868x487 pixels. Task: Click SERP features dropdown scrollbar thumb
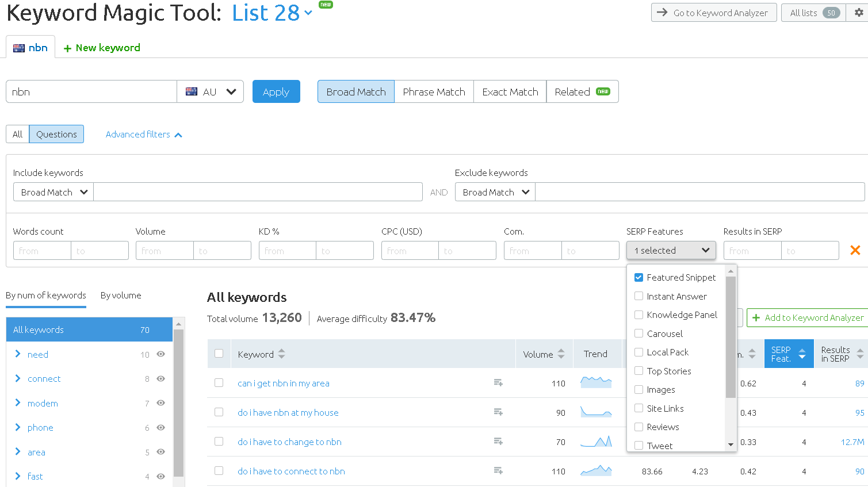tap(731, 337)
